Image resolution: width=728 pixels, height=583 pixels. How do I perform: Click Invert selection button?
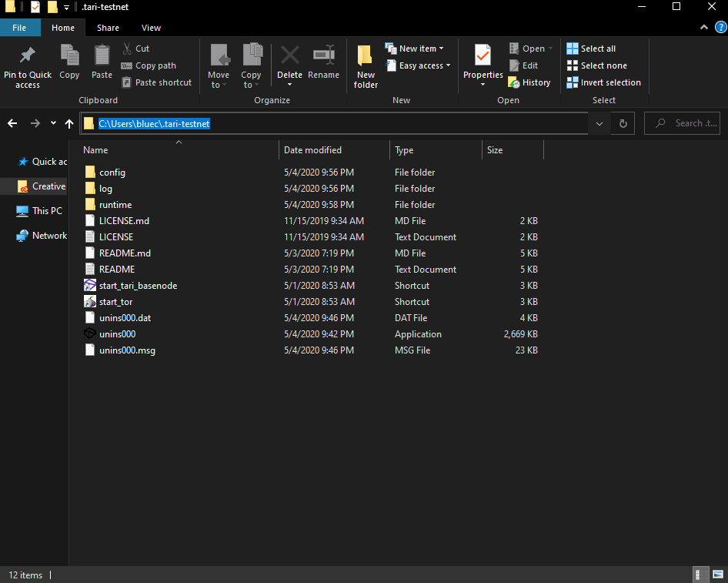[x=604, y=82]
